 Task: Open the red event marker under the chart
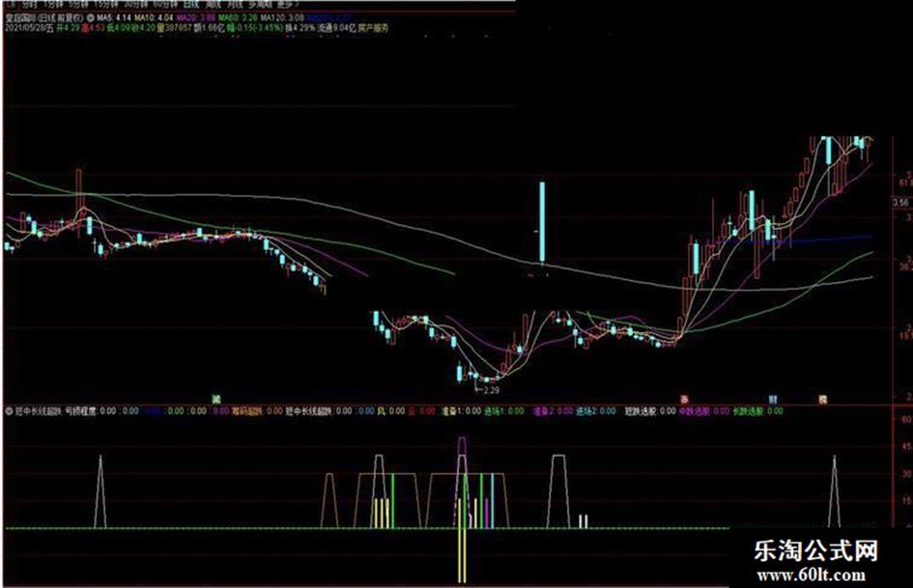point(685,400)
